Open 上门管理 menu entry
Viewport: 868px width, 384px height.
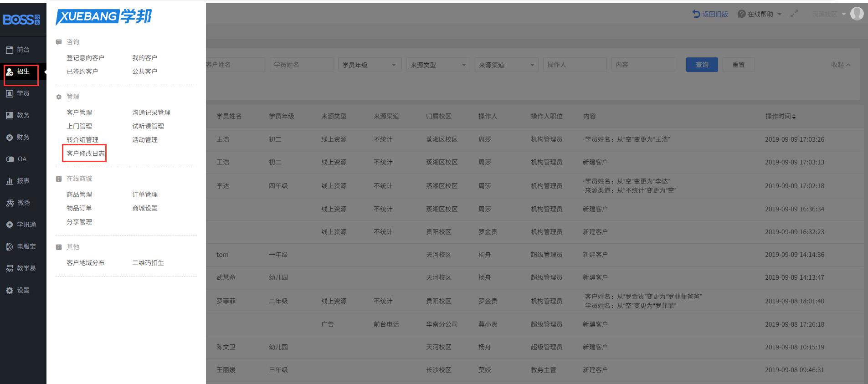tap(79, 126)
